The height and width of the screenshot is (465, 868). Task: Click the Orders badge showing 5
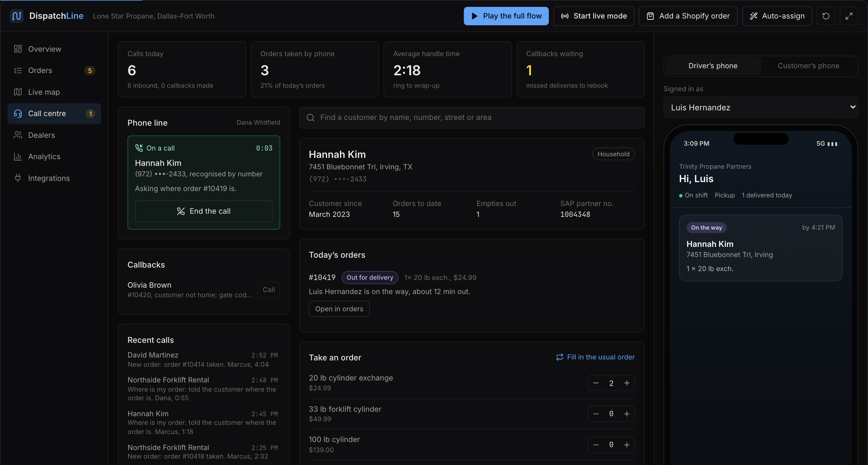pyautogui.click(x=90, y=71)
